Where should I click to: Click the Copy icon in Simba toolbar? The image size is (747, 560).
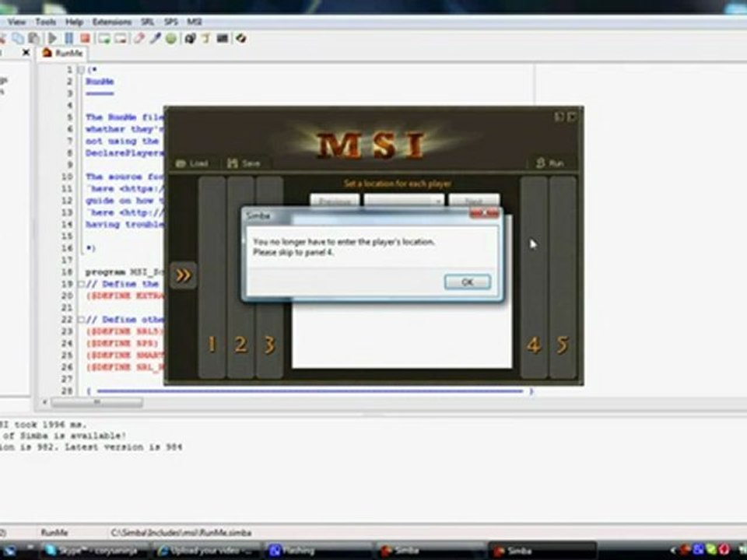pyautogui.click(x=18, y=38)
